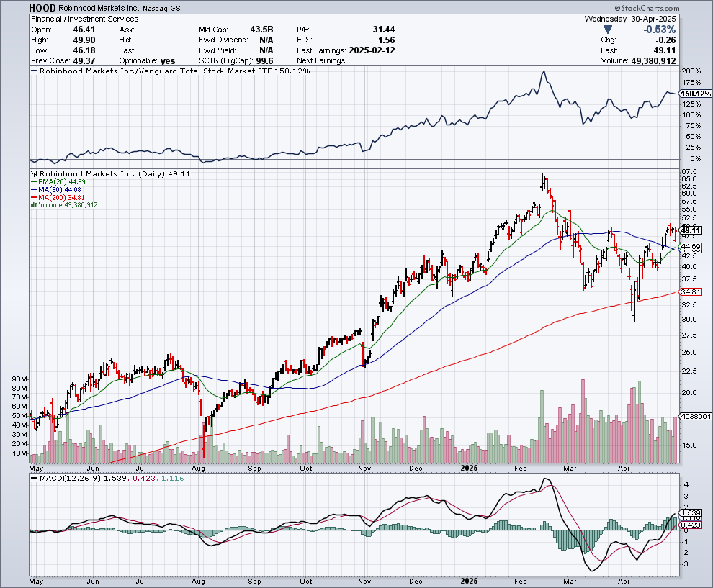Click the 34.81 MA(200) tag on the price axis

[x=691, y=291]
